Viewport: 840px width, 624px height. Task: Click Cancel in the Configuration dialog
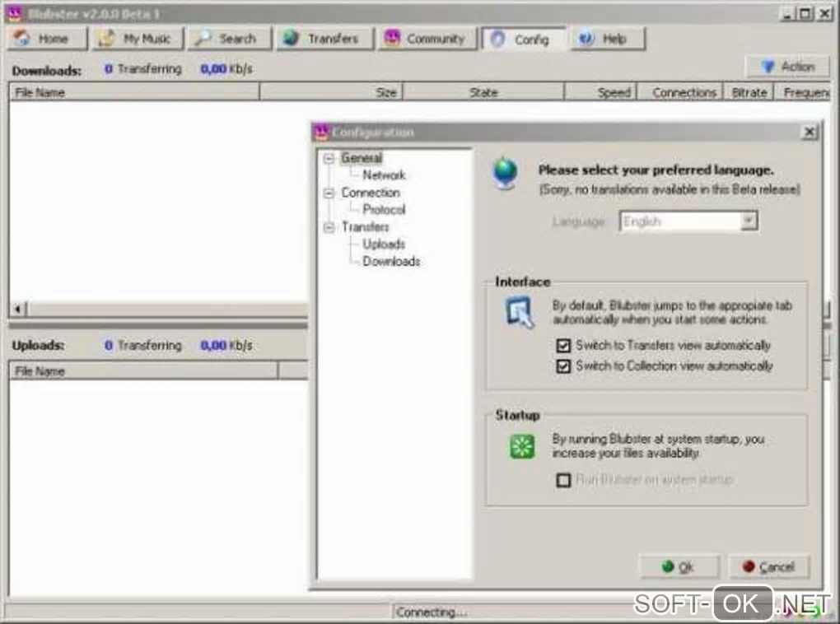coord(768,566)
